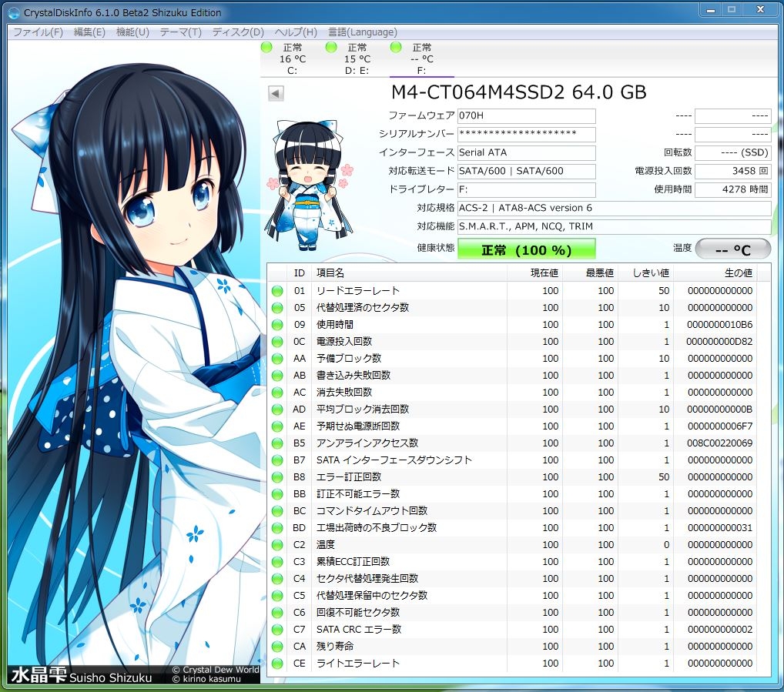The width and height of the screenshot is (784, 692).
Task: Click status dot for SATA インターフェースダウンシフト row
Action: 277,460
